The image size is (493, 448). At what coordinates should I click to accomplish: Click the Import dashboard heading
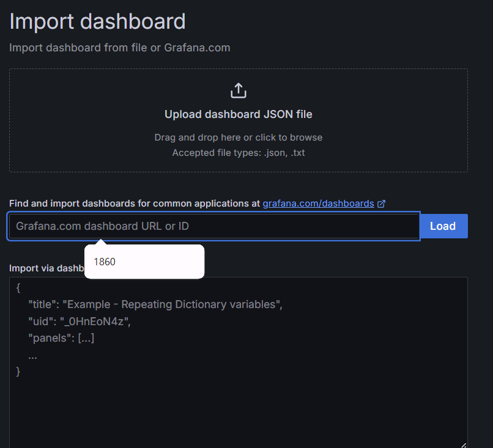[97, 21]
